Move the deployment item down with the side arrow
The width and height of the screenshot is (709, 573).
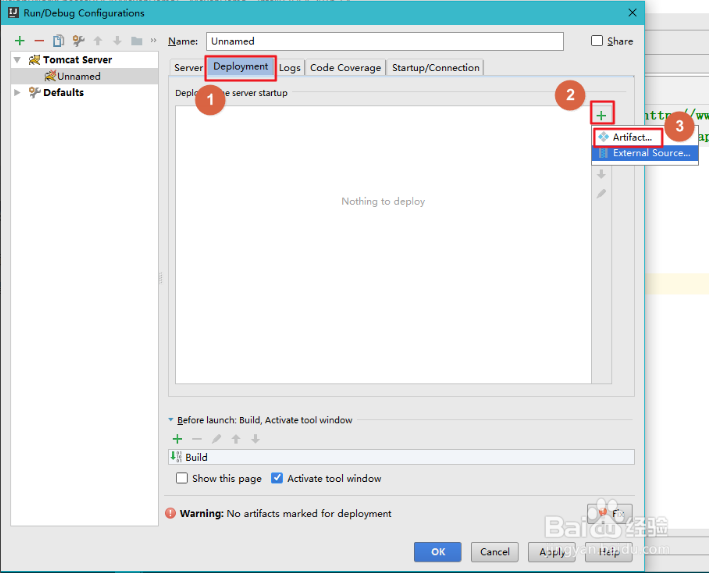(x=601, y=174)
